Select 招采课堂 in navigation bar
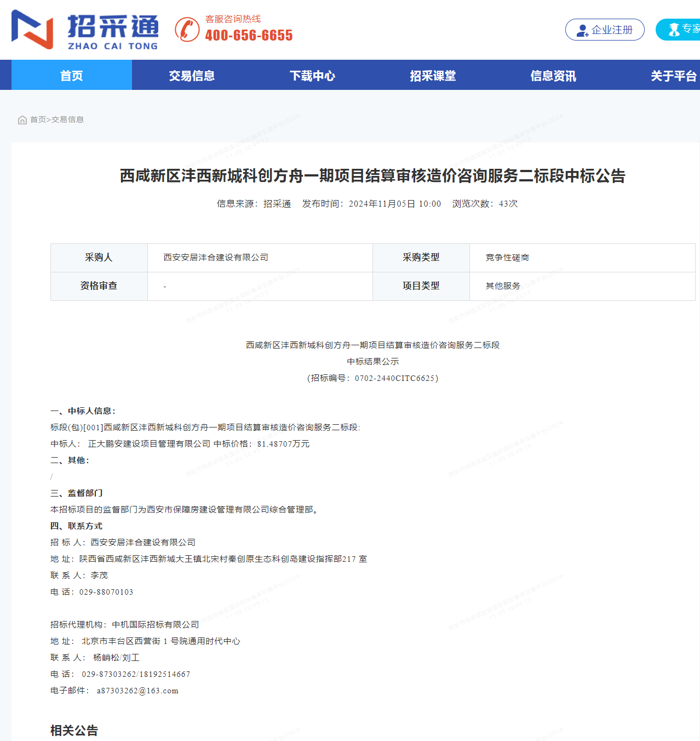700x741 pixels. pos(433,76)
